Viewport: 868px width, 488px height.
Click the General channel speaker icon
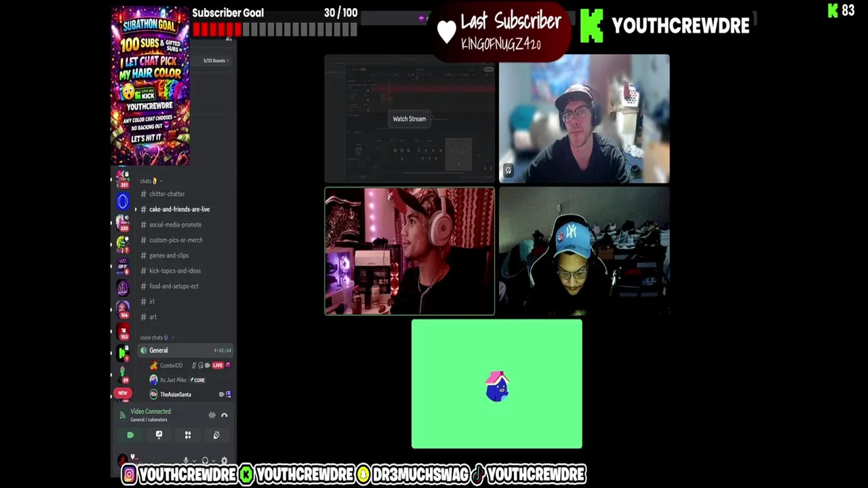coord(143,350)
